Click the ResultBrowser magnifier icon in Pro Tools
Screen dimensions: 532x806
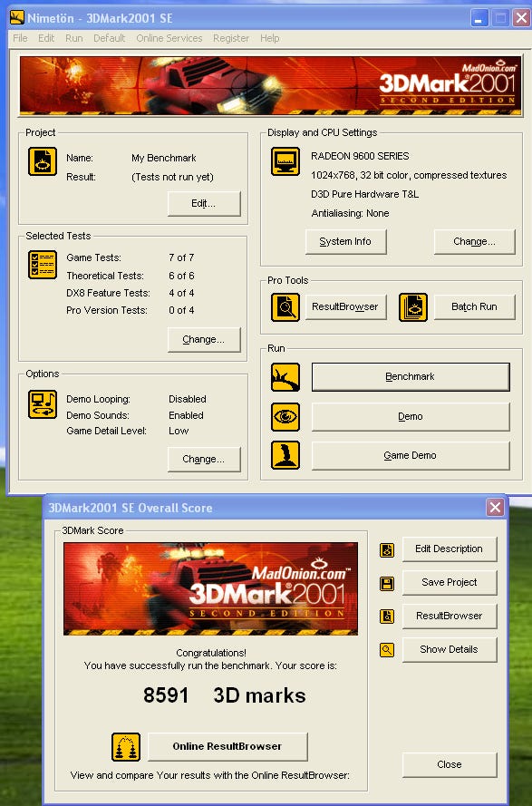coord(285,306)
